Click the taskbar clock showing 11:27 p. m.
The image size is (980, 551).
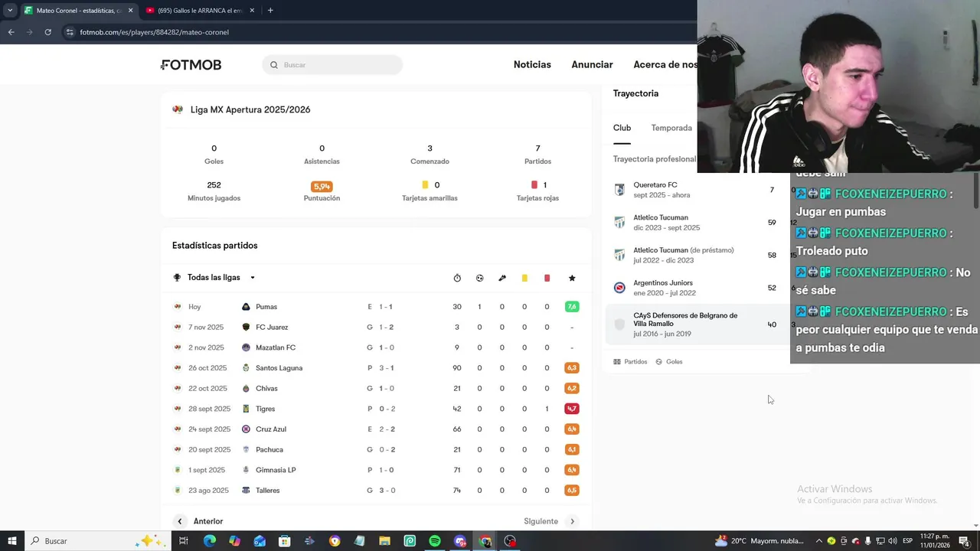point(934,541)
